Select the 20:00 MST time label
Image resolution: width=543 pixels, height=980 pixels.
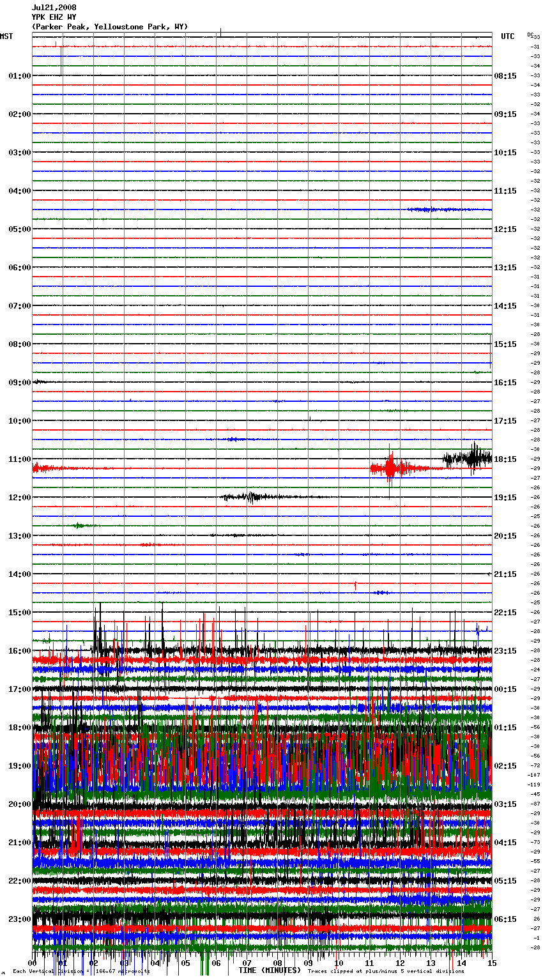20,804
